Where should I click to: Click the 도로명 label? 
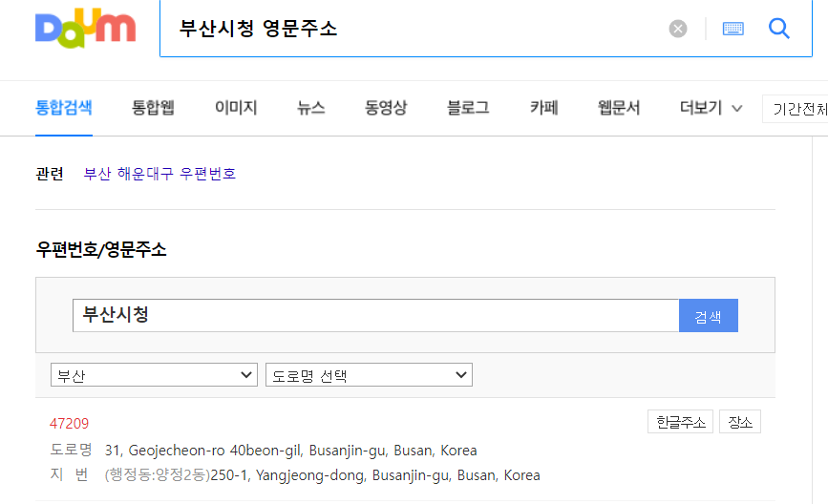(71, 450)
